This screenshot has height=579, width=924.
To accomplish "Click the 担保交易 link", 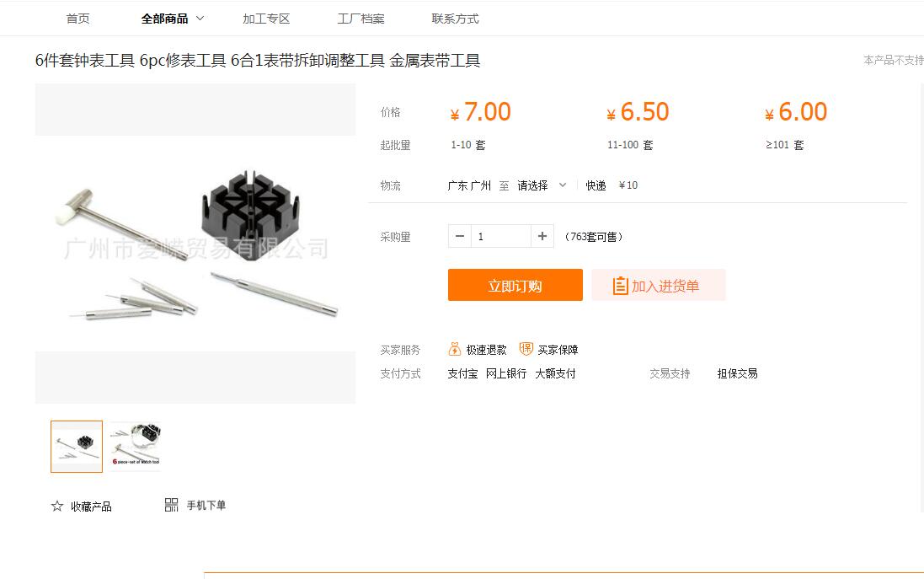I will tap(737, 373).
